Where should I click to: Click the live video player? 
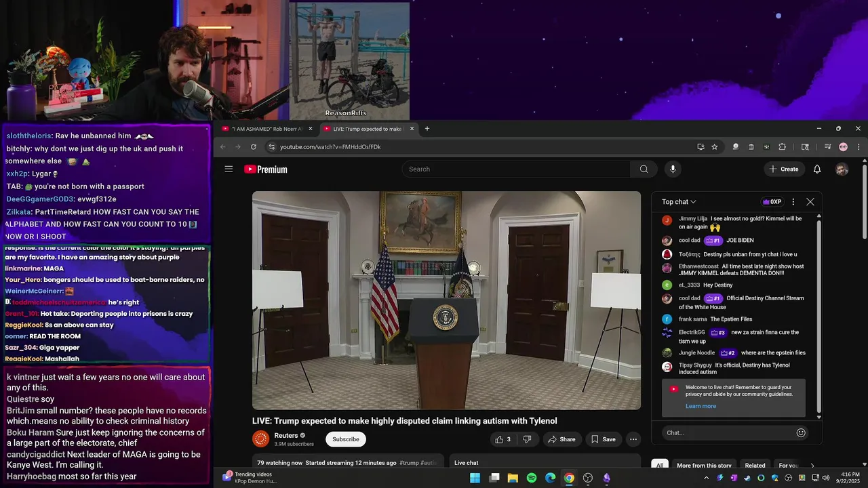coord(446,300)
